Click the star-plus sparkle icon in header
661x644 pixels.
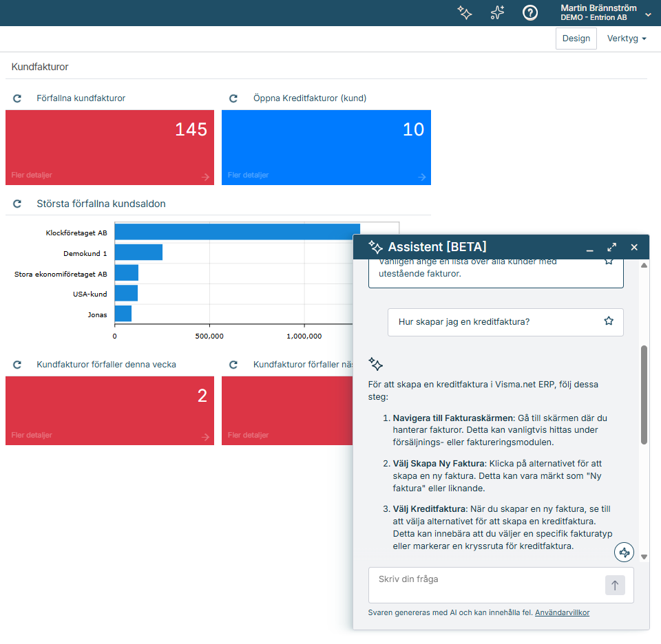click(497, 12)
